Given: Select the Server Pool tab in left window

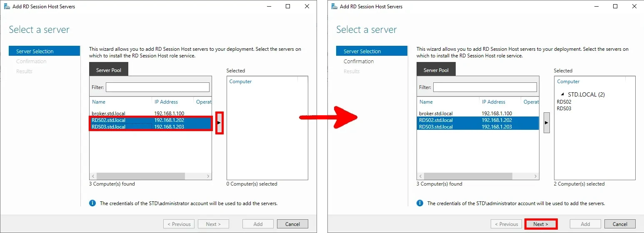Looking at the screenshot, I should (109, 69).
